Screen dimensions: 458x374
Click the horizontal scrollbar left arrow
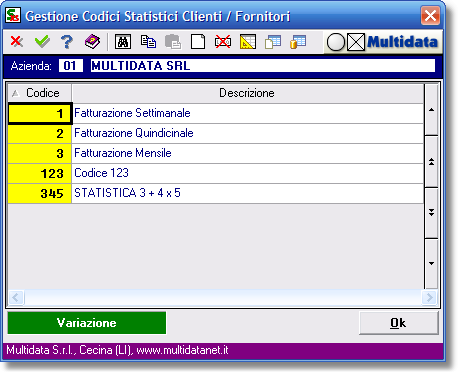tap(16, 297)
